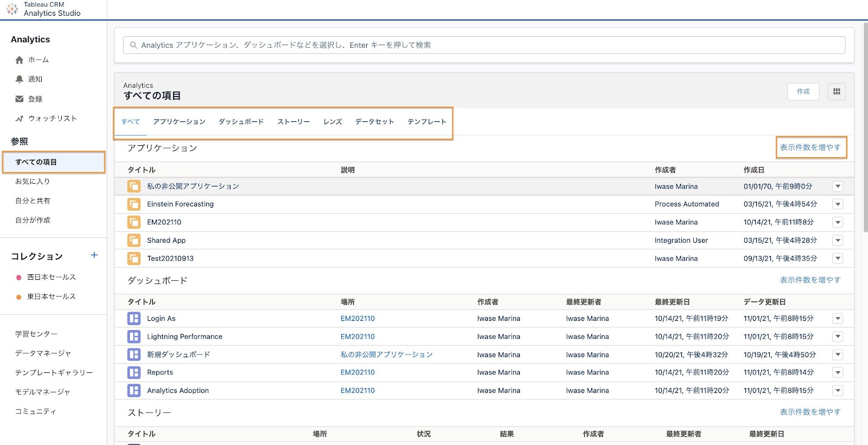Click the watchlist chart icon

20,119
